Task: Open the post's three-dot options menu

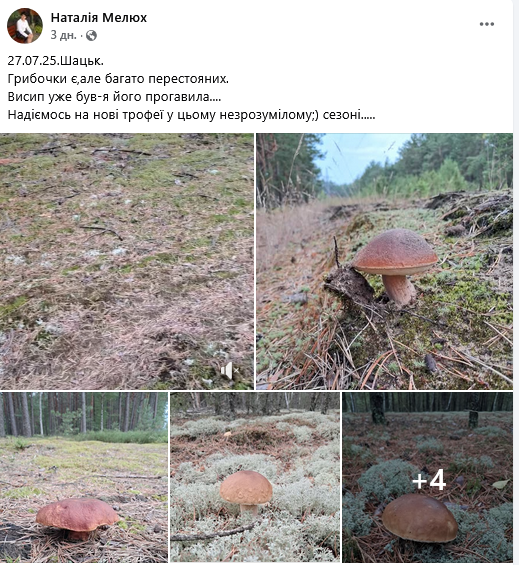Action: tap(487, 24)
